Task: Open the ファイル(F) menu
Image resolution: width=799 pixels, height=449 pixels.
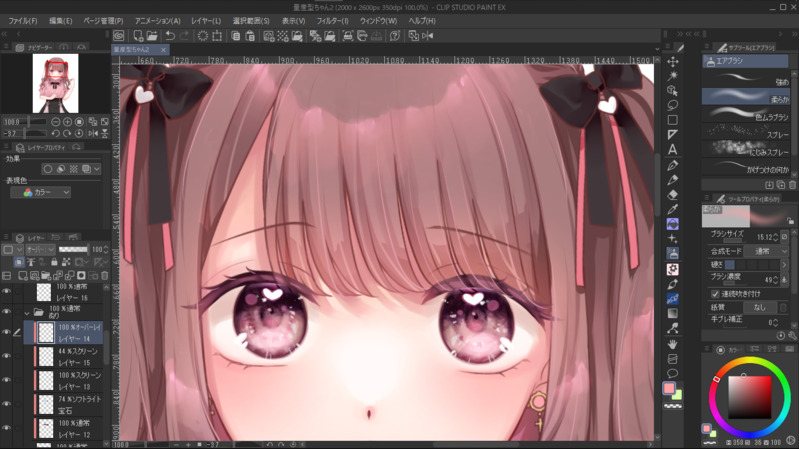Action: [23, 21]
